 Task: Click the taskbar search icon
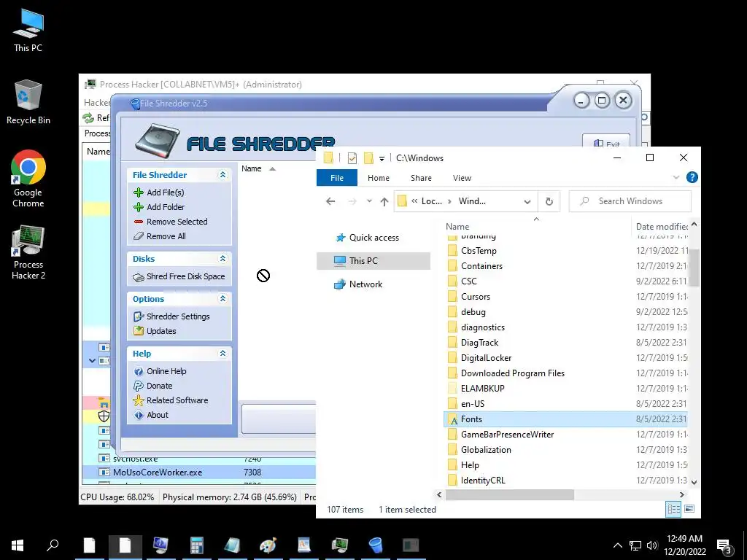[53, 545]
